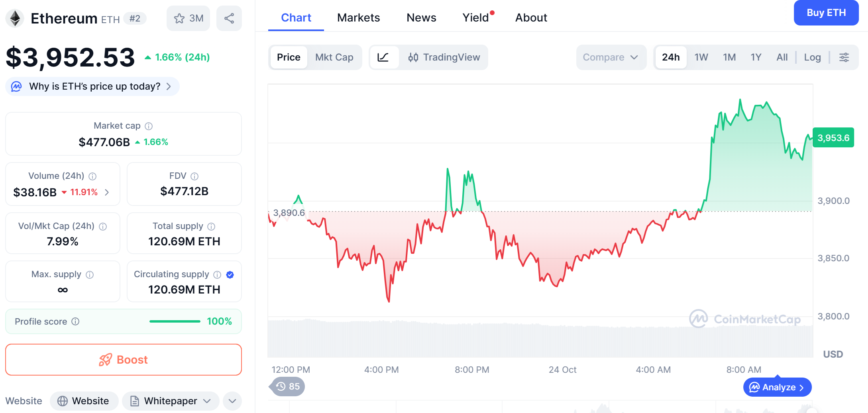The image size is (868, 413).
Task: Click the FDV info icon
Action: tap(194, 176)
